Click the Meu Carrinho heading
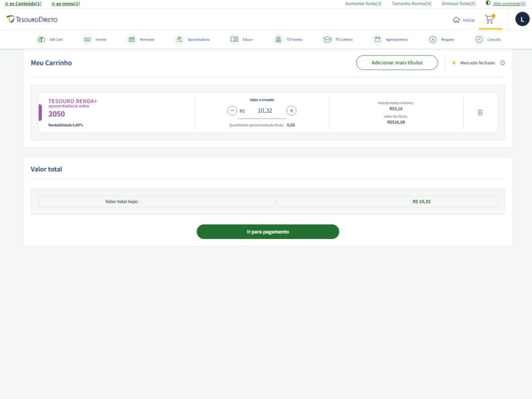The image size is (532, 399). coord(51,63)
